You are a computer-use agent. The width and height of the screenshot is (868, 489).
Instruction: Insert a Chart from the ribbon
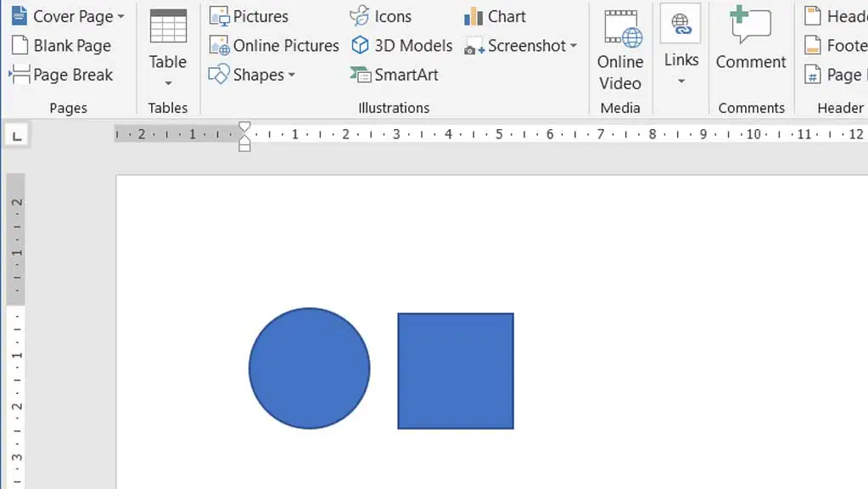(495, 17)
